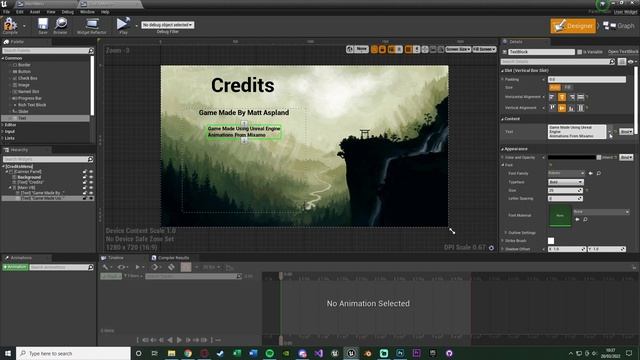Select the Button widget in Palette

pyautogui.click(x=24, y=71)
